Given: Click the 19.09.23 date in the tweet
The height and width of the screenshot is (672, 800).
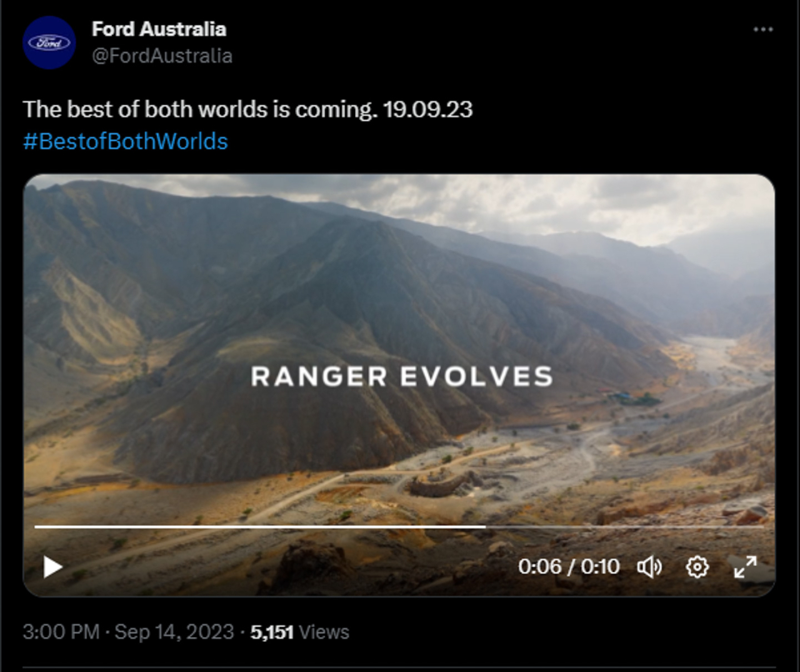Looking at the screenshot, I should (x=427, y=109).
